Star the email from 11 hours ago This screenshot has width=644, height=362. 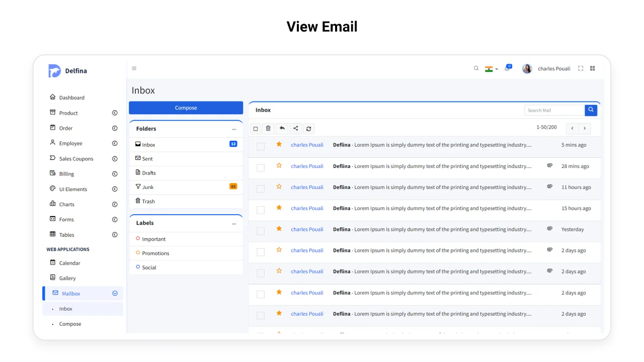pyautogui.click(x=279, y=187)
